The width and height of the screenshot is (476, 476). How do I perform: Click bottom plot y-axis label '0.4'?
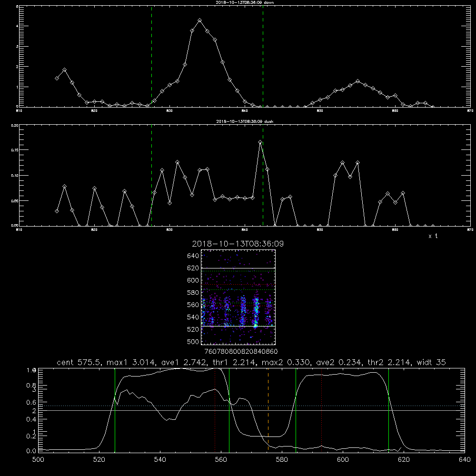[31, 419]
